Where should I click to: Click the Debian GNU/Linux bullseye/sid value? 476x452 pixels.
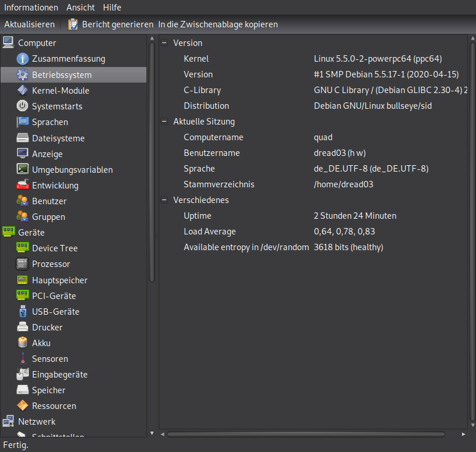[x=373, y=106]
